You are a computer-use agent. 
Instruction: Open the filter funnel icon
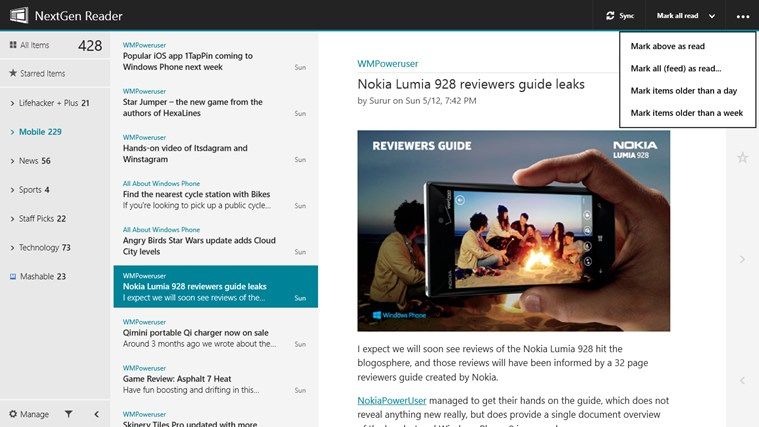68,414
